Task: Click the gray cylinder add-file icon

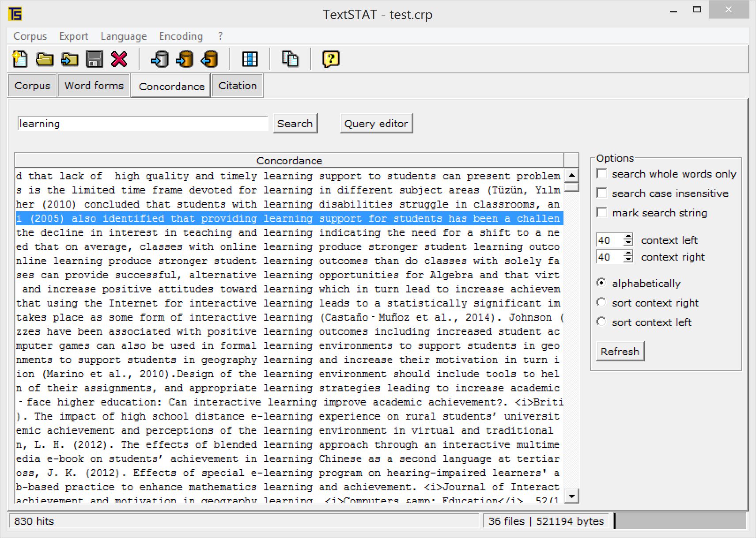Action: [160, 59]
